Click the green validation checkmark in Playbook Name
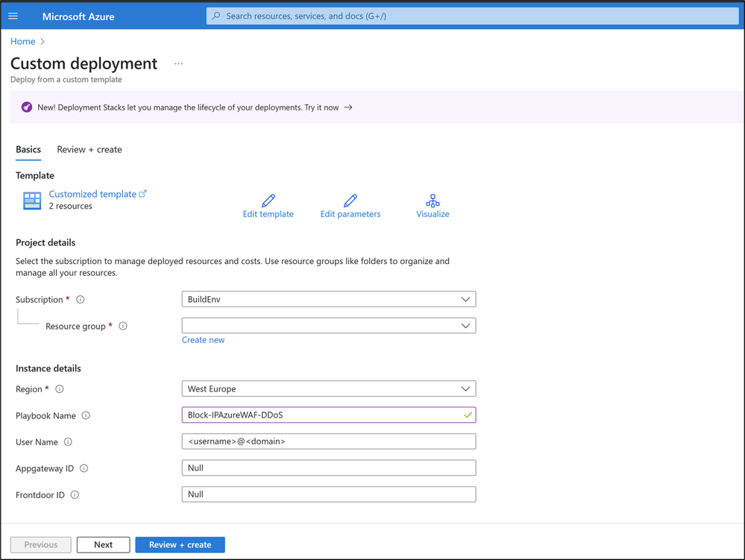The image size is (745, 560). click(x=468, y=415)
